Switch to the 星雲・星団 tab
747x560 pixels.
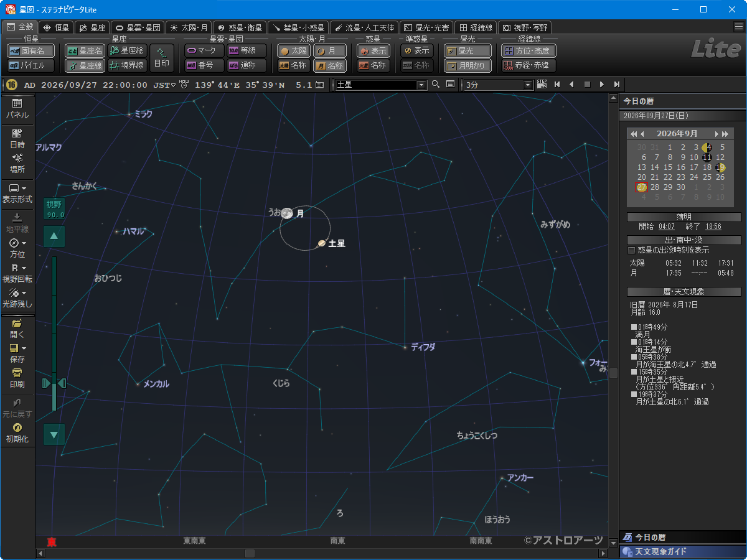click(137, 27)
